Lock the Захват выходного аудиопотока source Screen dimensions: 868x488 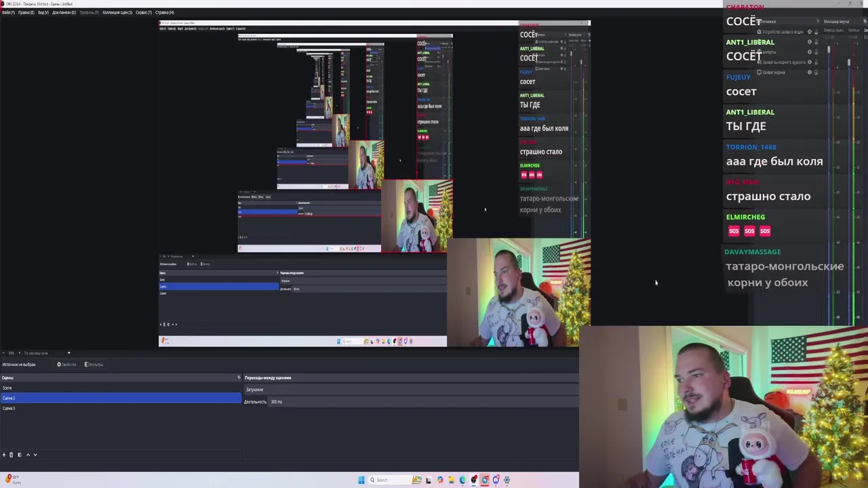816,62
